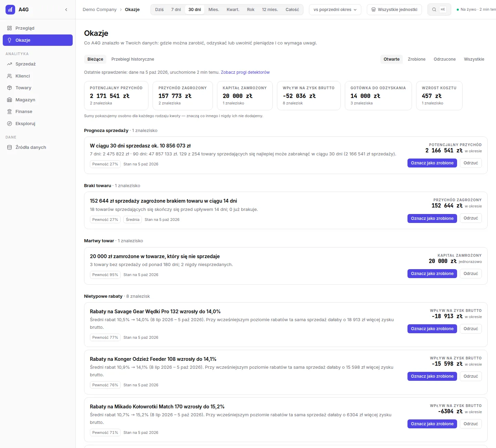
Task: Select the 7 dni period
Action: [x=176, y=10]
